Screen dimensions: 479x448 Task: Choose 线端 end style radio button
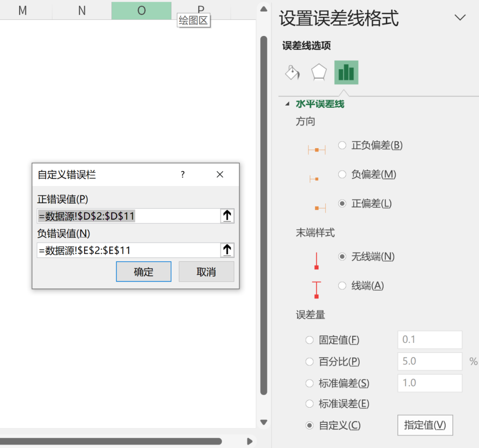tap(342, 286)
